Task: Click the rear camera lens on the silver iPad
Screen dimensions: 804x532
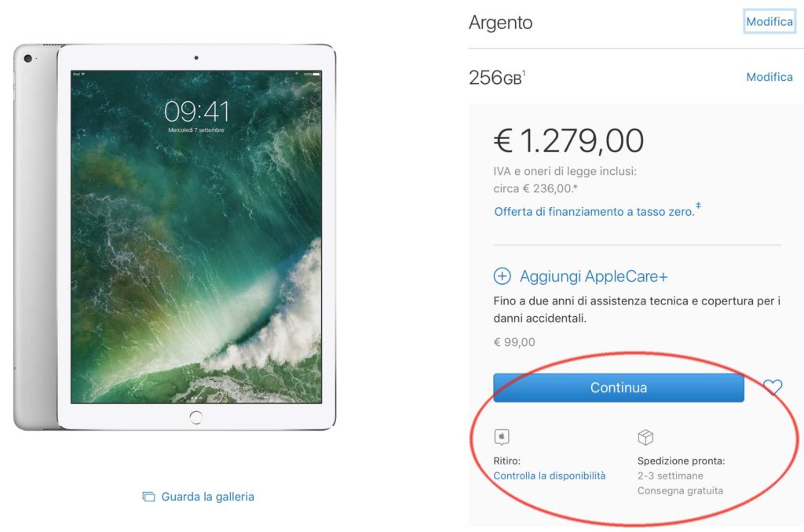Action: click(28, 58)
